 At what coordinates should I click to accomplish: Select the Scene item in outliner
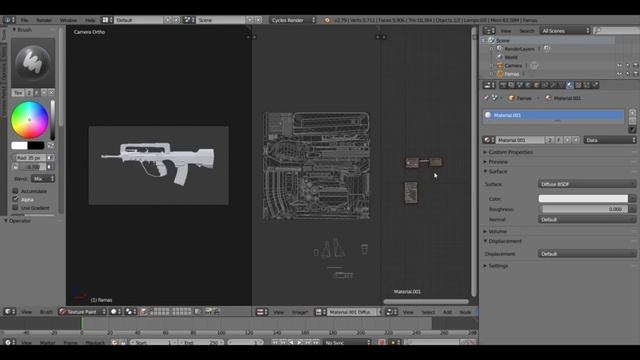coord(503,40)
